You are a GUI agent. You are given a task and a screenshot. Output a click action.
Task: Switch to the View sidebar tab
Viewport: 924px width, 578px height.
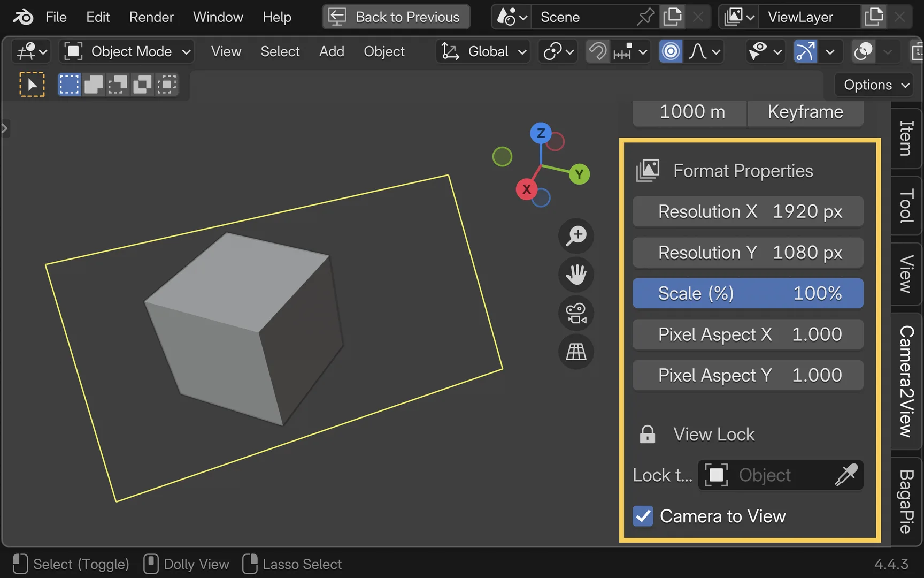(x=906, y=274)
